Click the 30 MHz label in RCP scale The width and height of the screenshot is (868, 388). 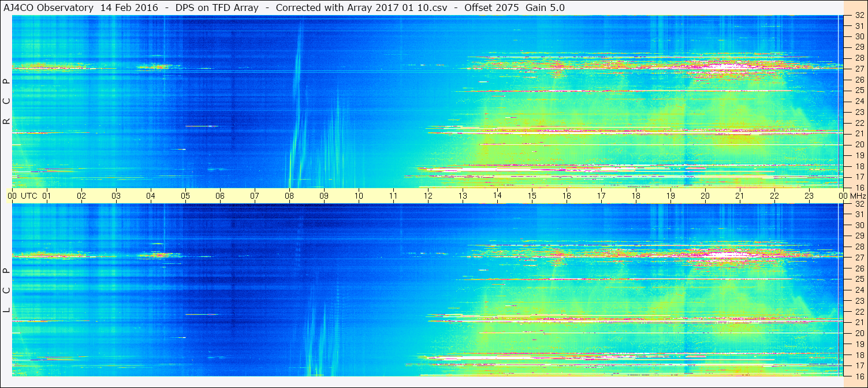[859, 36]
